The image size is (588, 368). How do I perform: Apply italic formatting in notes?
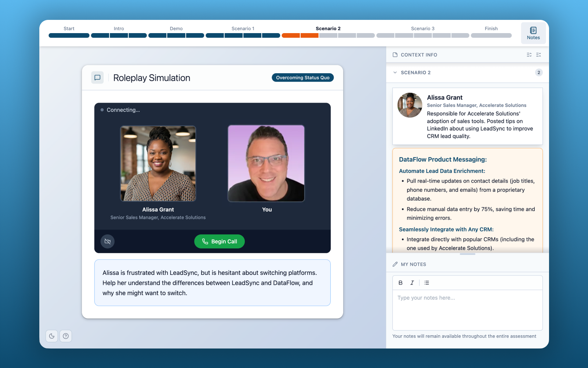click(412, 283)
